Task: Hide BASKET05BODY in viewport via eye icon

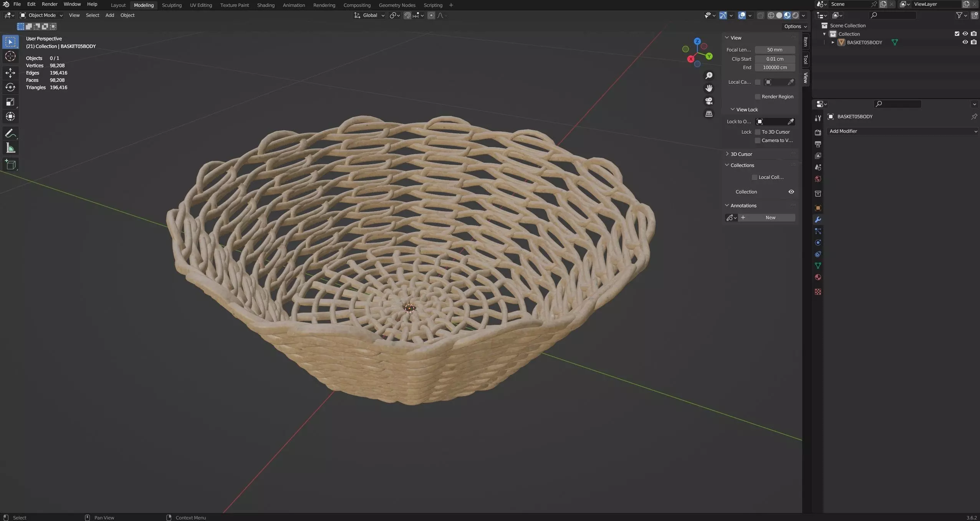Action: [x=965, y=42]
